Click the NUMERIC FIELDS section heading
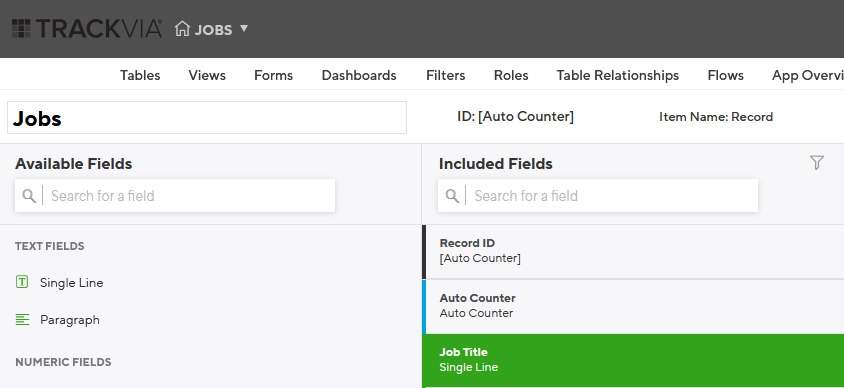This screenshot has height=388, width=844. [63, 362]
